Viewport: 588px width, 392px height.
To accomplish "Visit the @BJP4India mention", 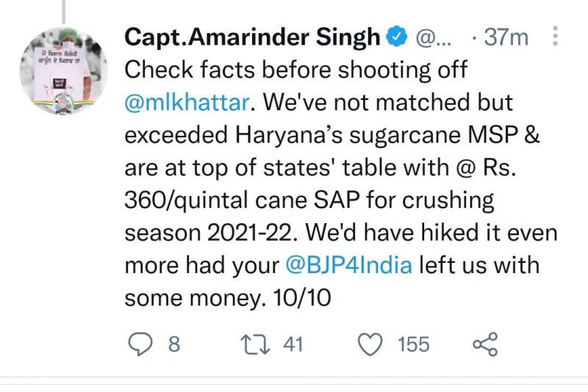I will coord(348,266).
